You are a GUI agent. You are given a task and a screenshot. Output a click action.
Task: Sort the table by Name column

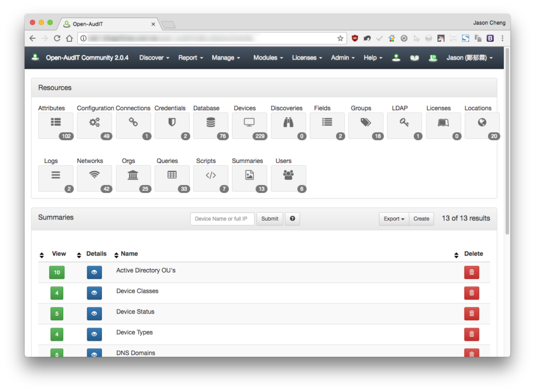[117, 255]
